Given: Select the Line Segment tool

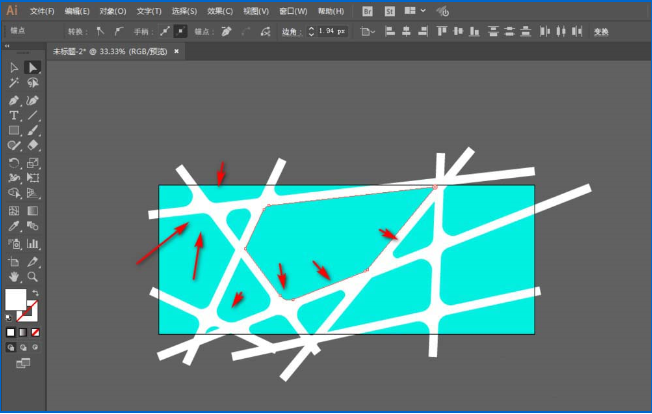Looking at the screenshot, I should tap(32, 115).
